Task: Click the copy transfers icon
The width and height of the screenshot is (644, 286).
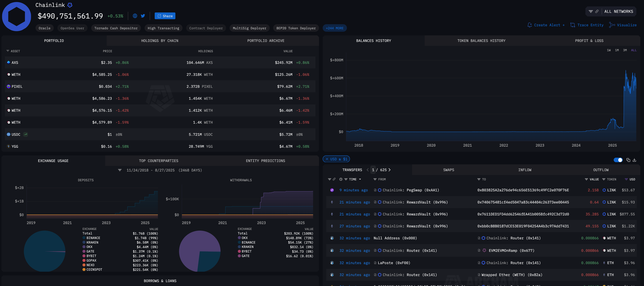Action: [x=628, y=160]
